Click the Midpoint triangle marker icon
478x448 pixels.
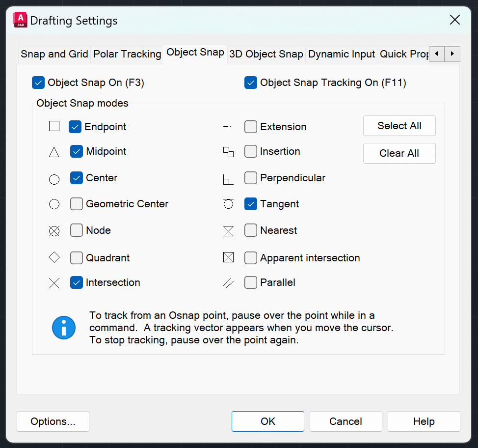click(x=54, y=152)
